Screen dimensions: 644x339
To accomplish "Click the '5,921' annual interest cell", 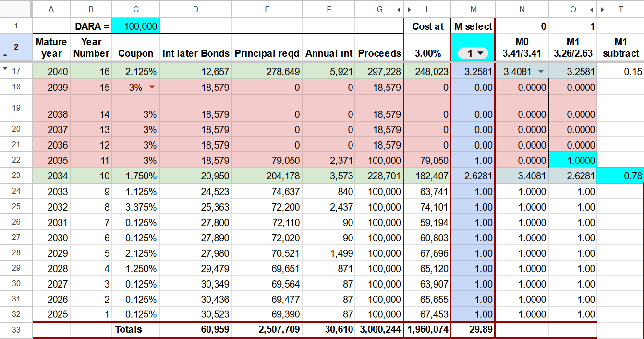I will point(329,72).
